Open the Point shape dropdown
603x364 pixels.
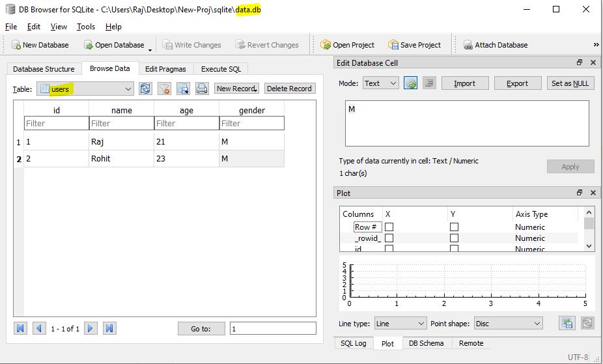pyautogui.click(x=508, y=324)
